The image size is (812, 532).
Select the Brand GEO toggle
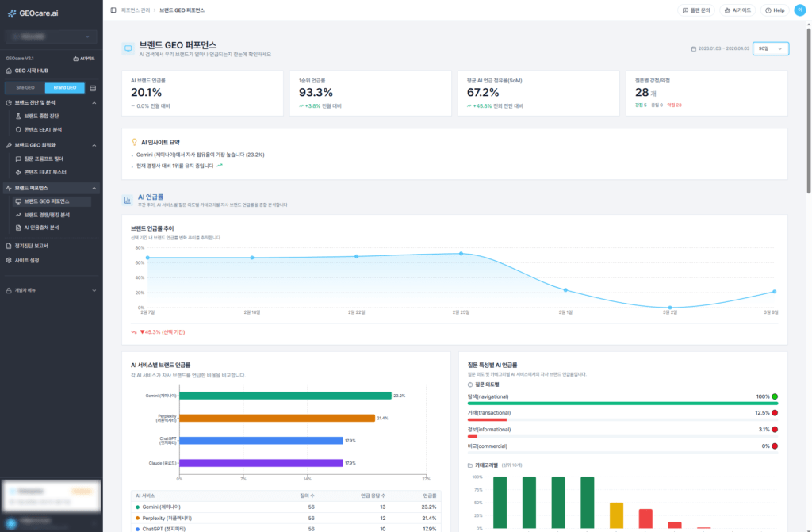point(64,88)
